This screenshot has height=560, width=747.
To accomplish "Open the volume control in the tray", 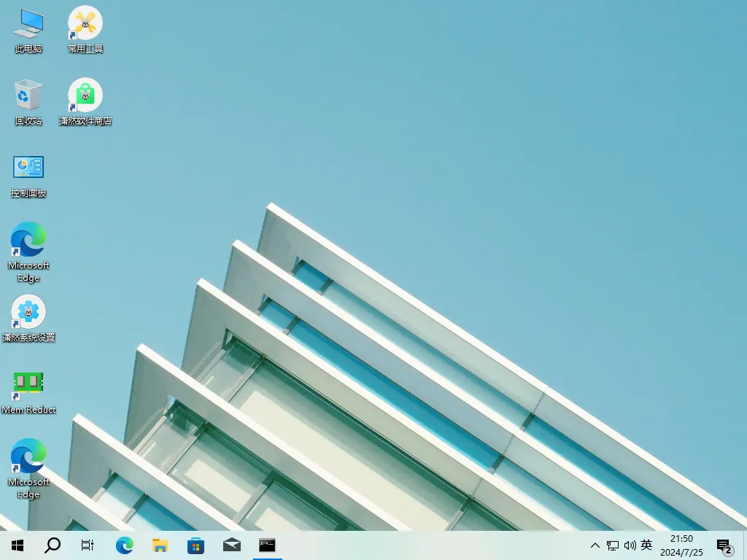I will click(x=630, y=545).
